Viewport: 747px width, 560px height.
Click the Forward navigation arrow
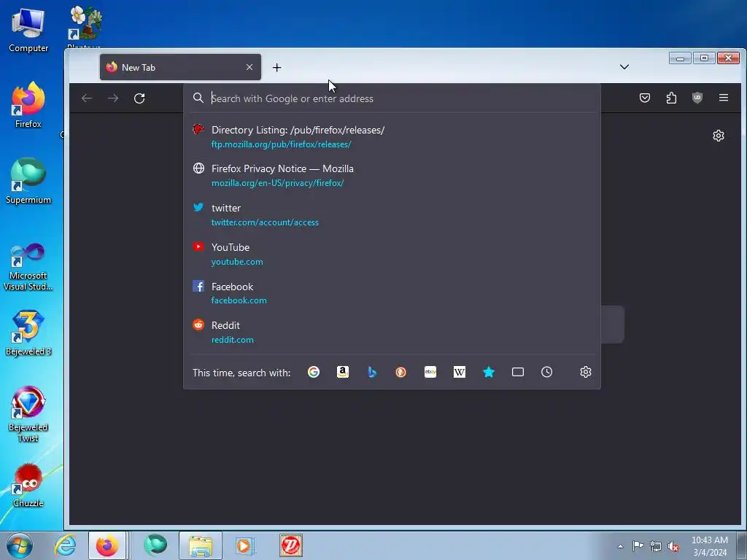113,98
